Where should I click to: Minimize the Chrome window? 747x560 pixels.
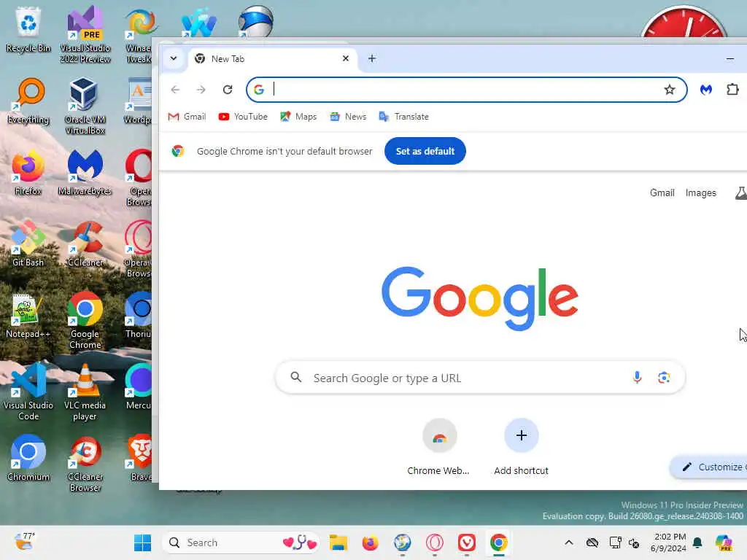click(x=729, y=58)
